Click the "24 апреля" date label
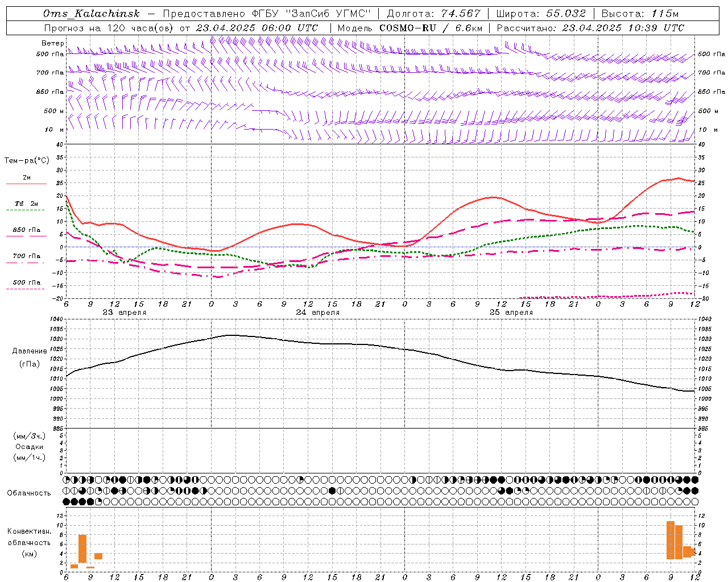The height and width of the screenshot is (582, 728). [317, 313]
